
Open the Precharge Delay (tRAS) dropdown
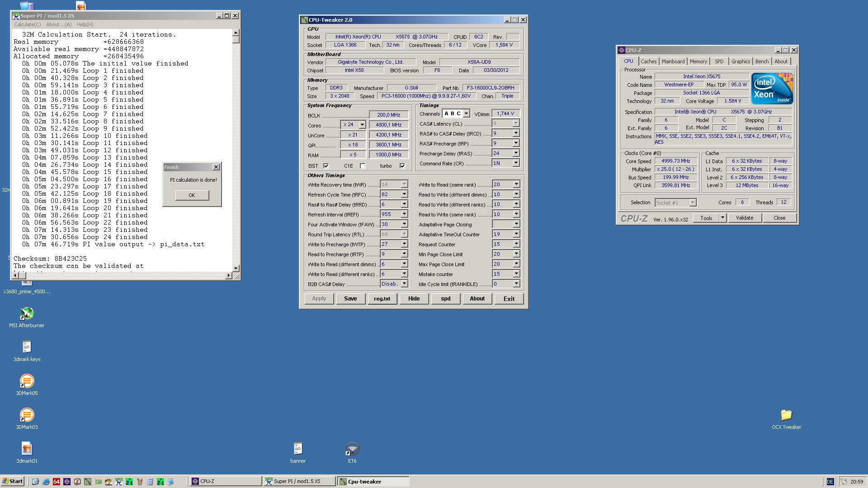[x=516, y=154]
